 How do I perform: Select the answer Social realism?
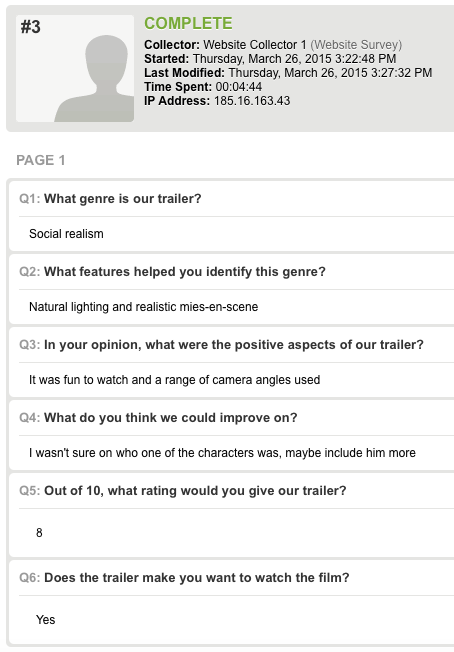66,234
